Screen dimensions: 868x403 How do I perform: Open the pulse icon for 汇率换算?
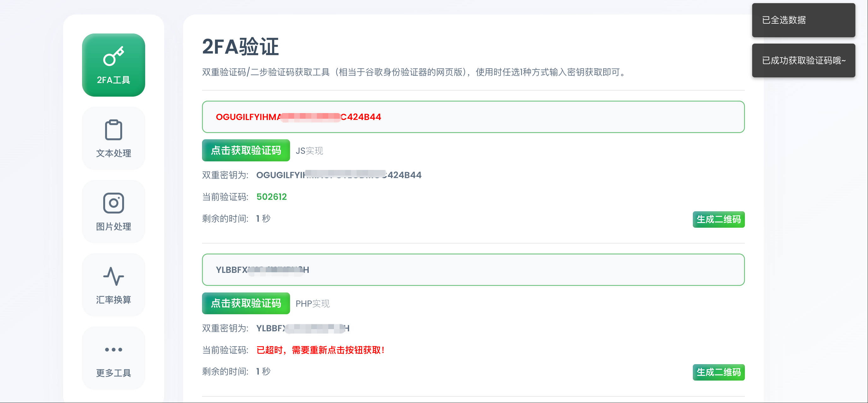[114, 276]
